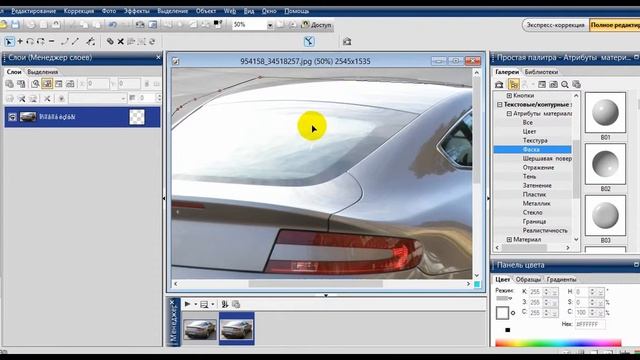The height and width of the screenshot is (360, 640).
Task: Collapse the Атрибуты материала tree node
Action: tap(509, 113)
